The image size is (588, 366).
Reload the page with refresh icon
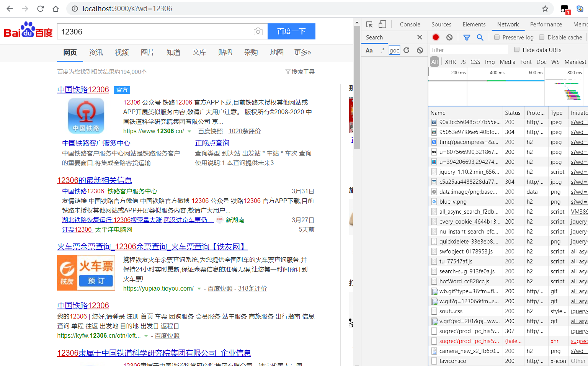41,8
